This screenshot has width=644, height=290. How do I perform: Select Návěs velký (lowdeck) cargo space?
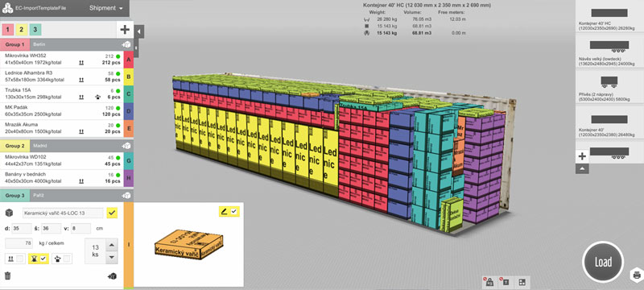tap(609, 52)
